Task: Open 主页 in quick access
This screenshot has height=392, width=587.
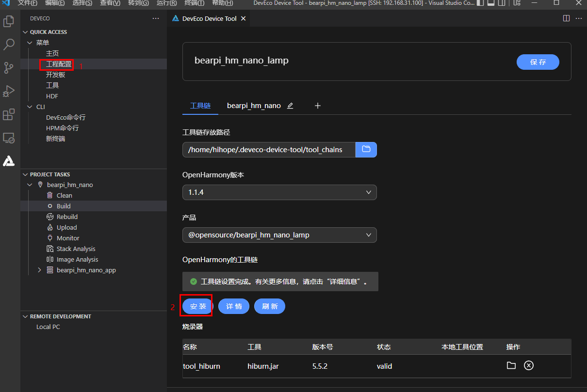Action: [x=52, y=53]
